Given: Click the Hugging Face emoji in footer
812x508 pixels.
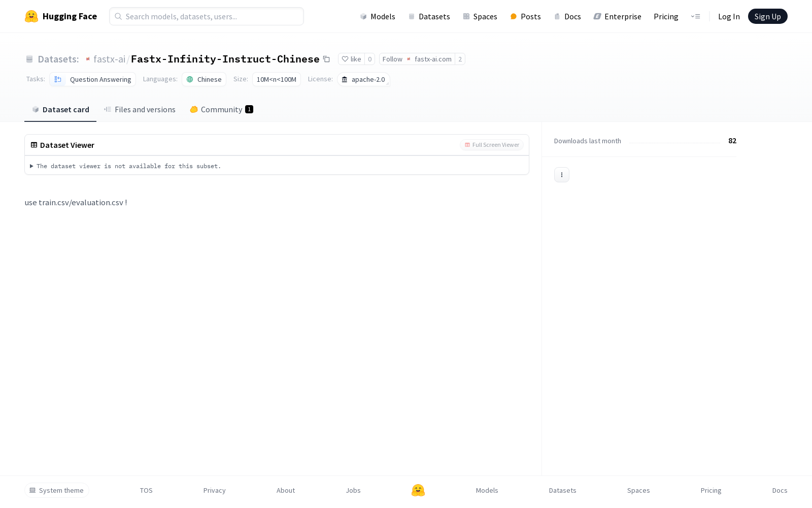Looking at the screenshot, I should pyautogui.click(x=418, y=490).
